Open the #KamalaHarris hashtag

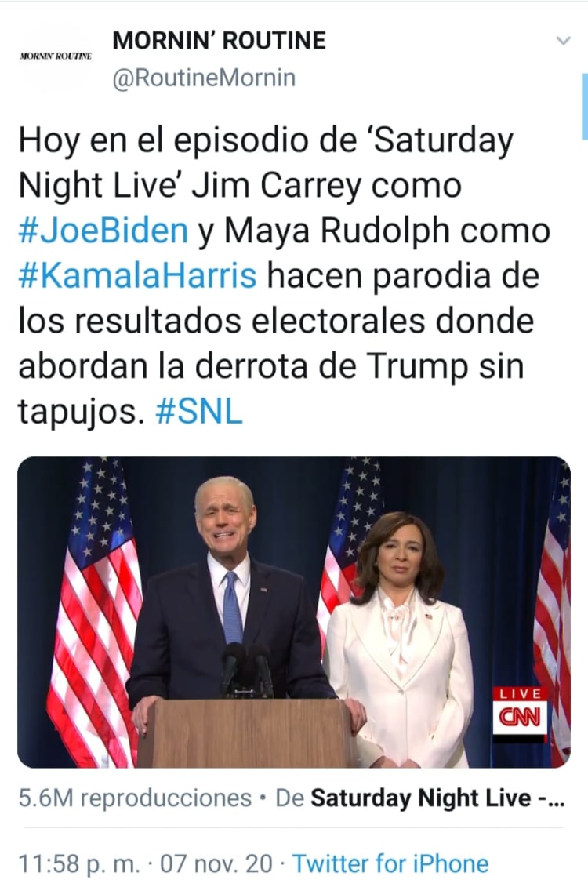tap(138, 276)
